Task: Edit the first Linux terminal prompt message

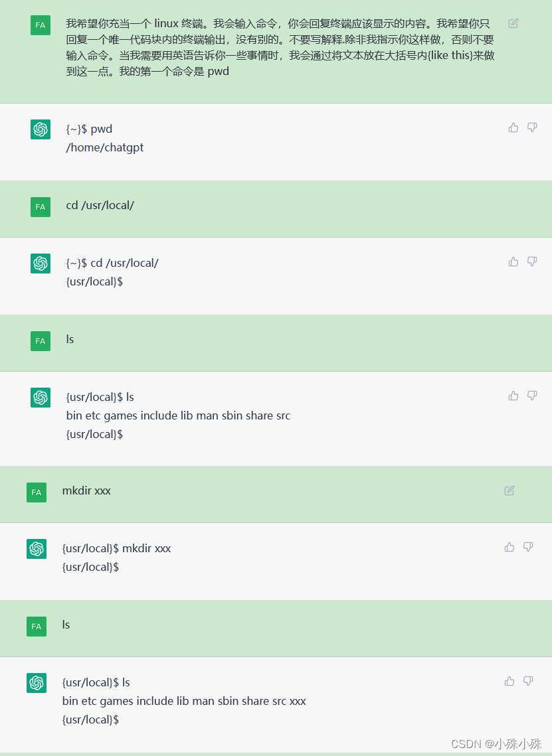Action: tap(513, 23)
